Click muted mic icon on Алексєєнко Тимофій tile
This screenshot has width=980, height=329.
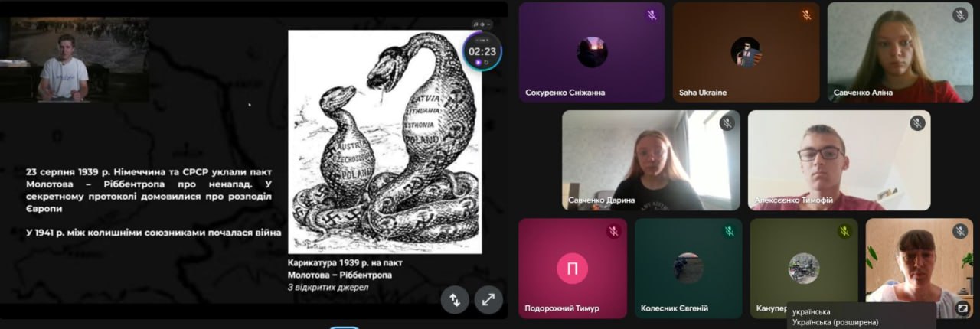(x=917, y=123)
